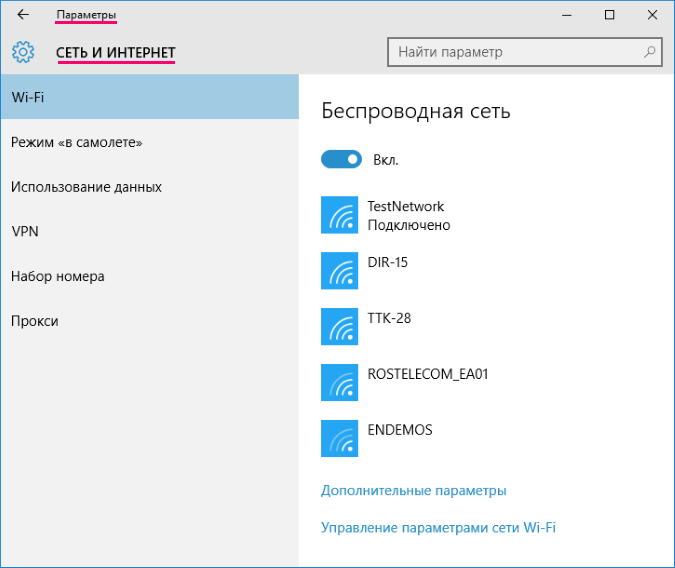Switch to the VPN section
Viewport: 675px width, 568px height.
point(25,231)
